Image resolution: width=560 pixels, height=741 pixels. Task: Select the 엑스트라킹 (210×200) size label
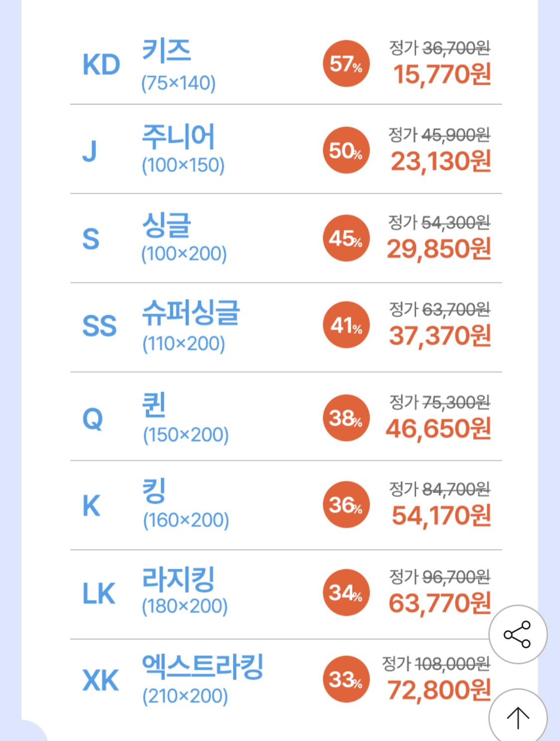pyautogui.click(x=203, y=680)
